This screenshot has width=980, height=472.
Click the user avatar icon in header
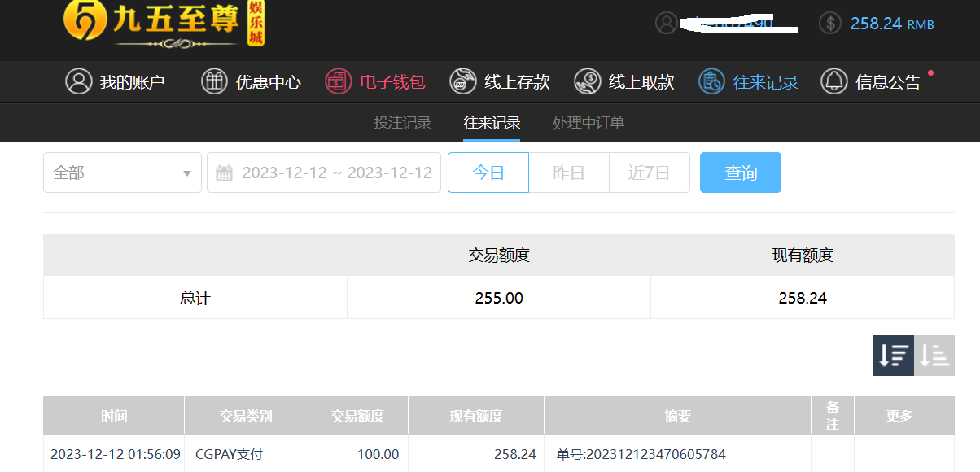pyautogui.click(x=667, y=23)
